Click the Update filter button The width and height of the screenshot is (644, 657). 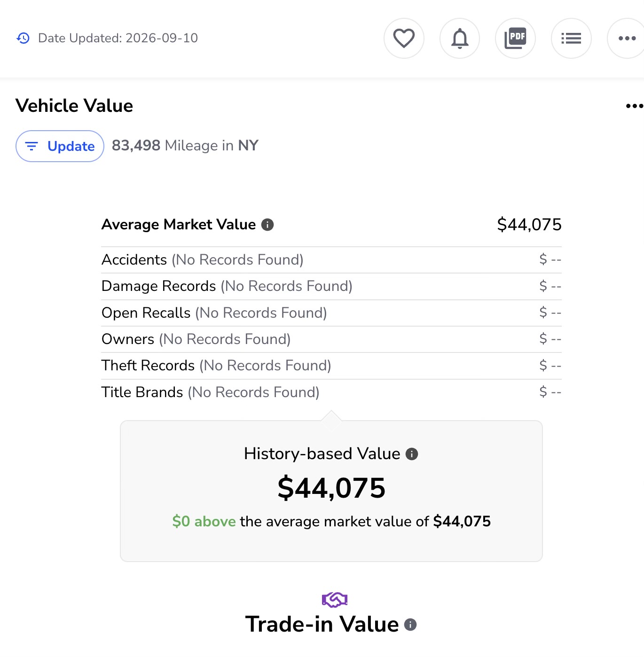click(x=60, y=146)
